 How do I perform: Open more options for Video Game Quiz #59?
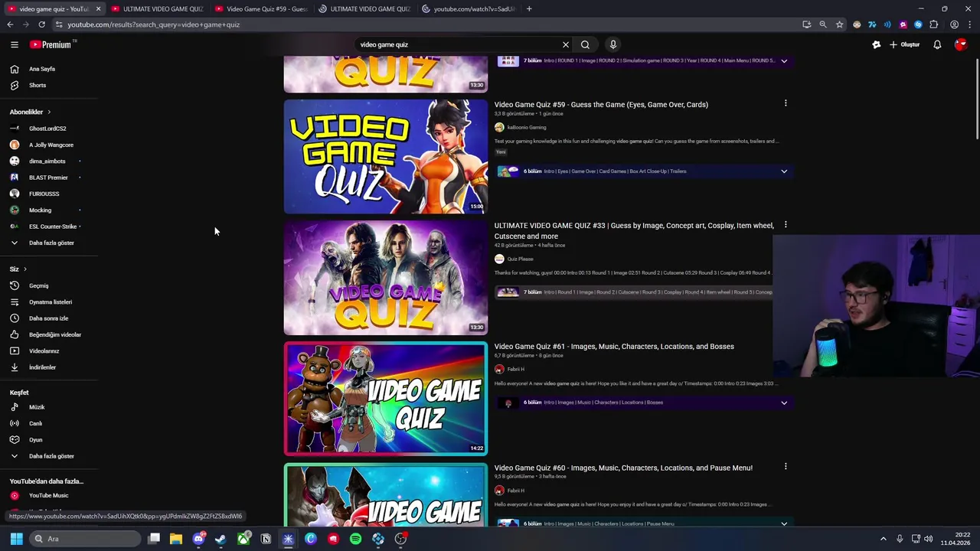click(x=786, y=103)
